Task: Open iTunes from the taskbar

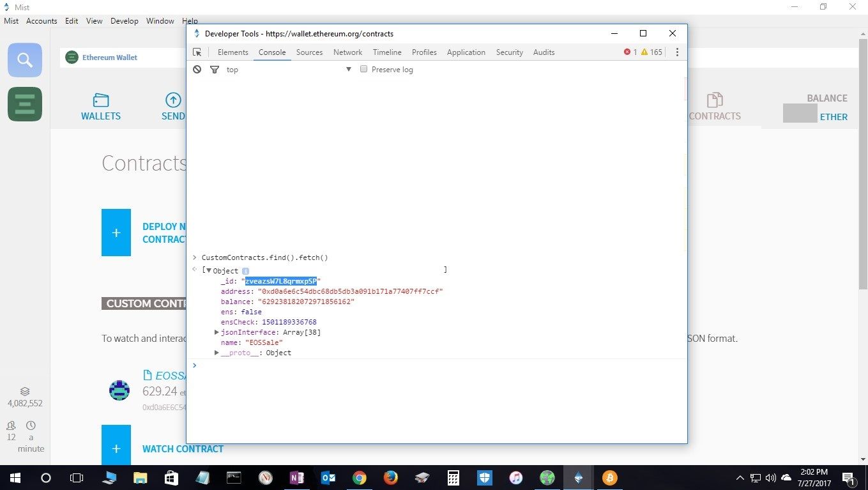Action: tap(516, 478)
